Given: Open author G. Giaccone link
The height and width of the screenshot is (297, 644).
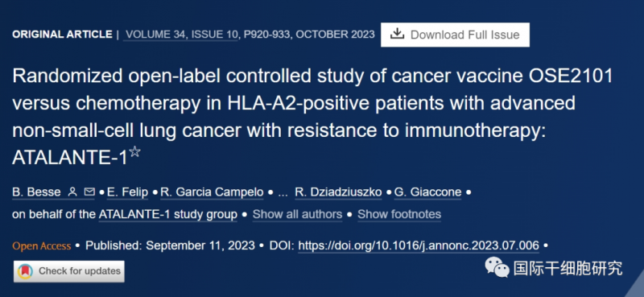Looking at the screenshot, I should [x=427, y=192].
